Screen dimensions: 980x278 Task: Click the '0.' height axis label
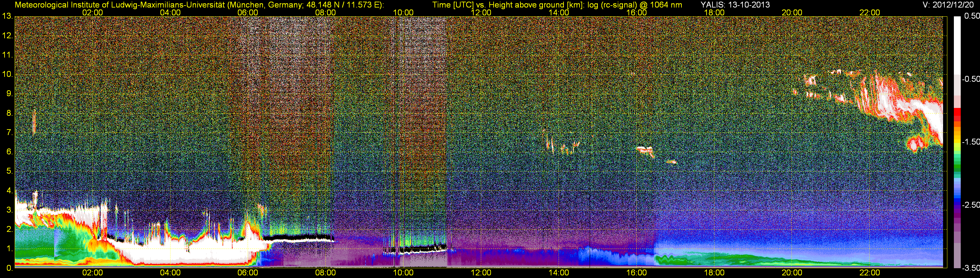coord(10,268)
